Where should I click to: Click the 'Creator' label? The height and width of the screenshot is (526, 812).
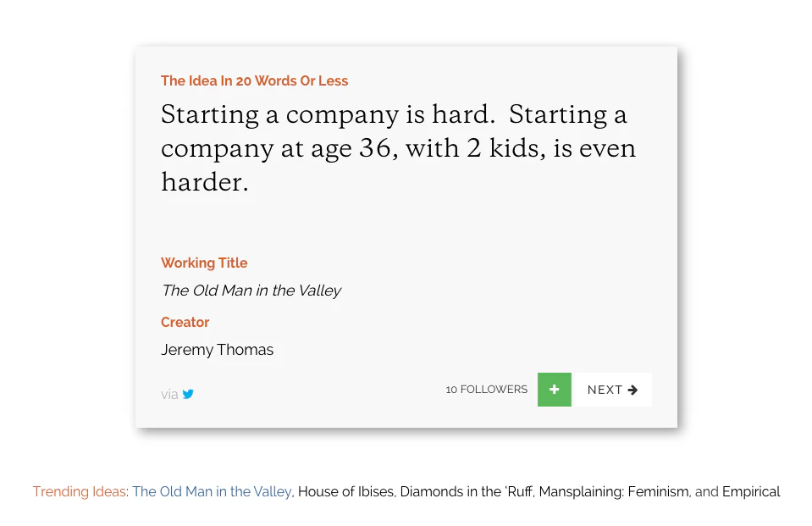185,323
